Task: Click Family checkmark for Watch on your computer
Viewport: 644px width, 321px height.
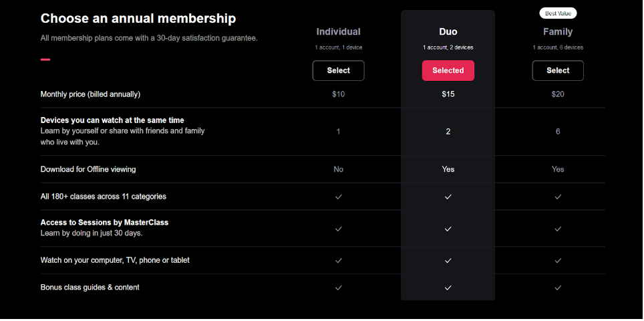Action: pos(558,261)
